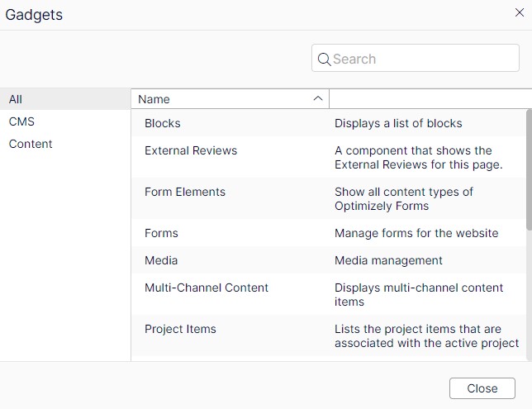Select the CMS category
Viewport: 532px width, 409px height.
[21, 121]
